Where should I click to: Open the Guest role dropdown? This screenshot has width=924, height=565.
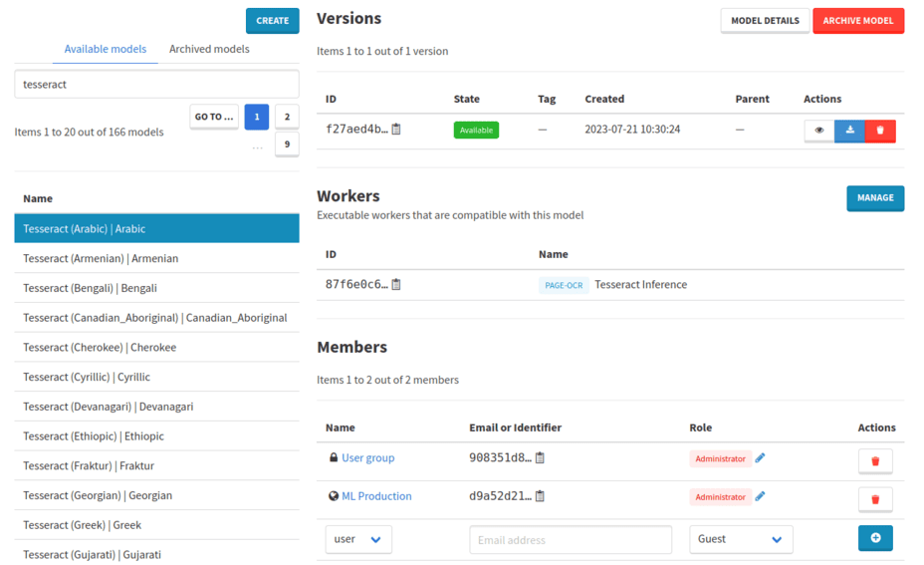click(741, 539)
